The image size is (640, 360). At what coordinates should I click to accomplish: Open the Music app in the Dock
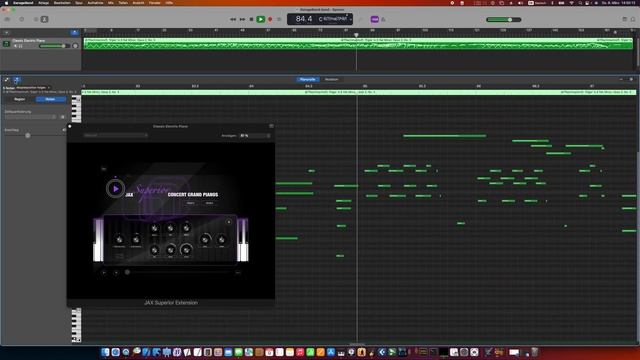tap(300, 352)
